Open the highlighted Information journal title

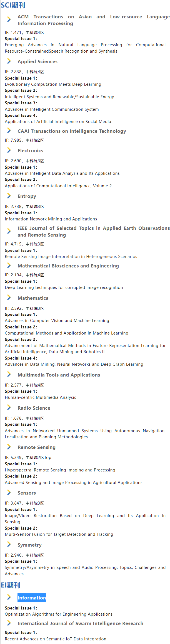coord(32,598)
